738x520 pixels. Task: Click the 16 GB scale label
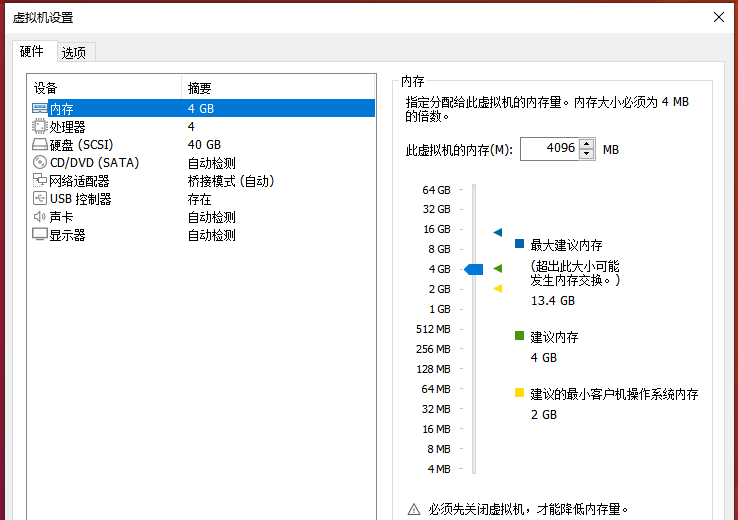[x=437, y=229]
